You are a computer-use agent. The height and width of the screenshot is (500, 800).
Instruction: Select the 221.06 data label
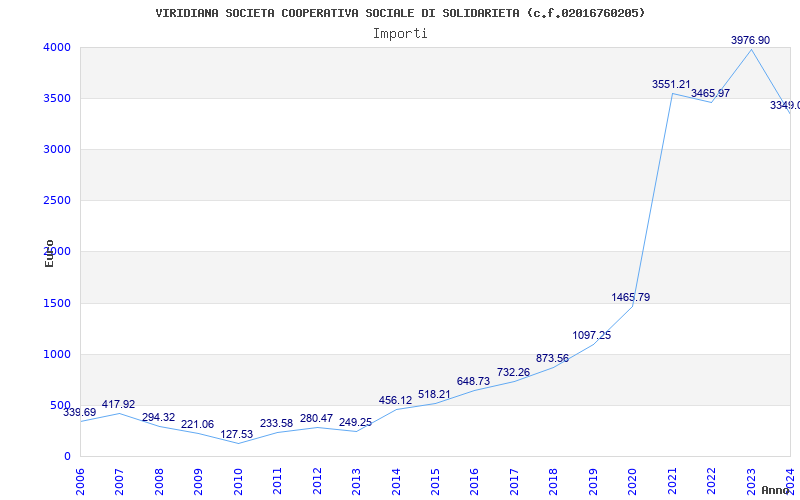(x=197, y=424)
